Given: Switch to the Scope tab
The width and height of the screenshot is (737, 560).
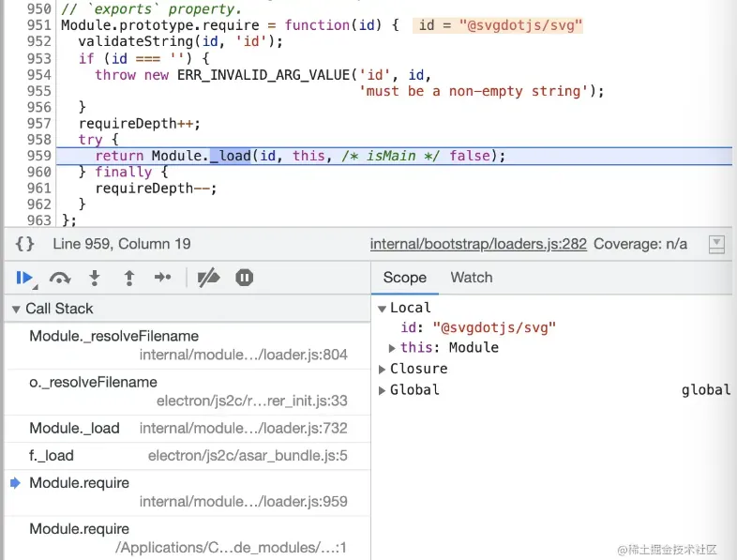Looking at the screenshot, I should click(405, 278).
